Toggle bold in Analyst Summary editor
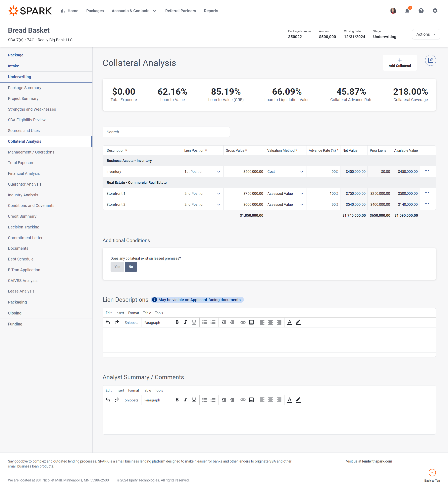Screen dimensions: 448x489 (177, 400)
